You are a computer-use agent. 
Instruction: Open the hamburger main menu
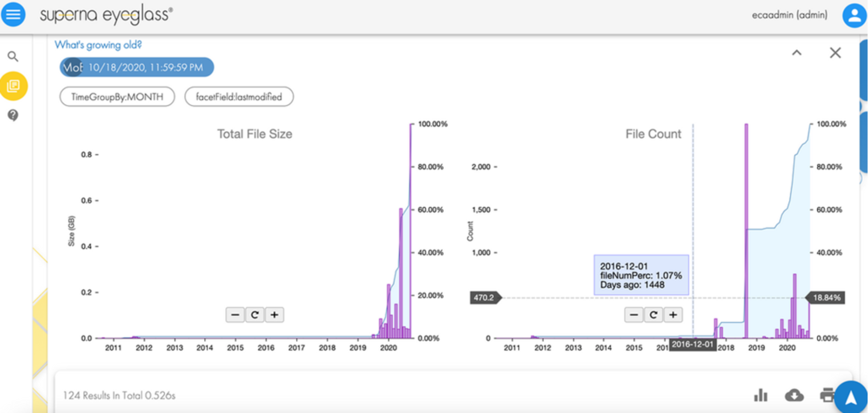tap(13, 14)
